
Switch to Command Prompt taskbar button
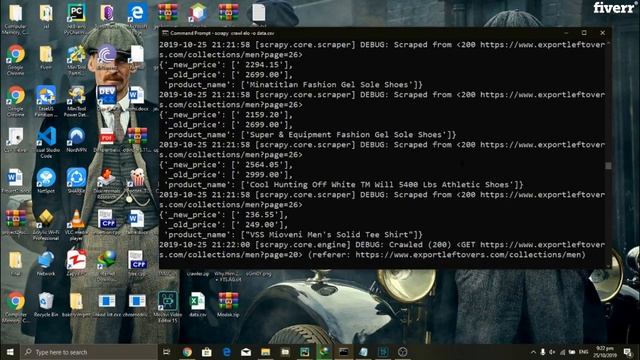[344, 352]
